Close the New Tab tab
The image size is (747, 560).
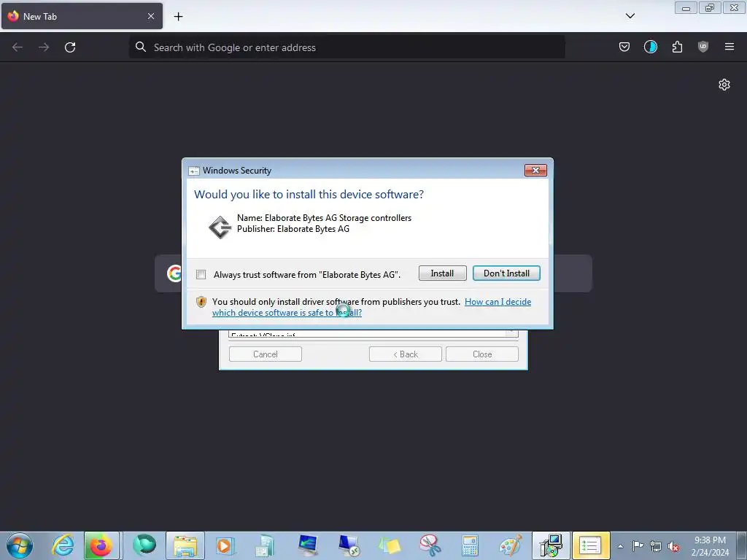tap(151, 16)
